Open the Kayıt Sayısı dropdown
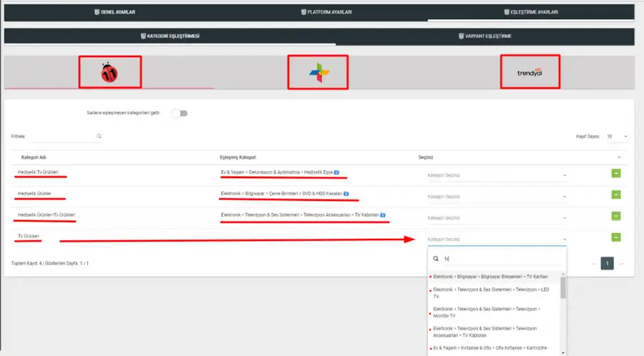The width and height of the screenshot is (644, 356). click(617, 136)
